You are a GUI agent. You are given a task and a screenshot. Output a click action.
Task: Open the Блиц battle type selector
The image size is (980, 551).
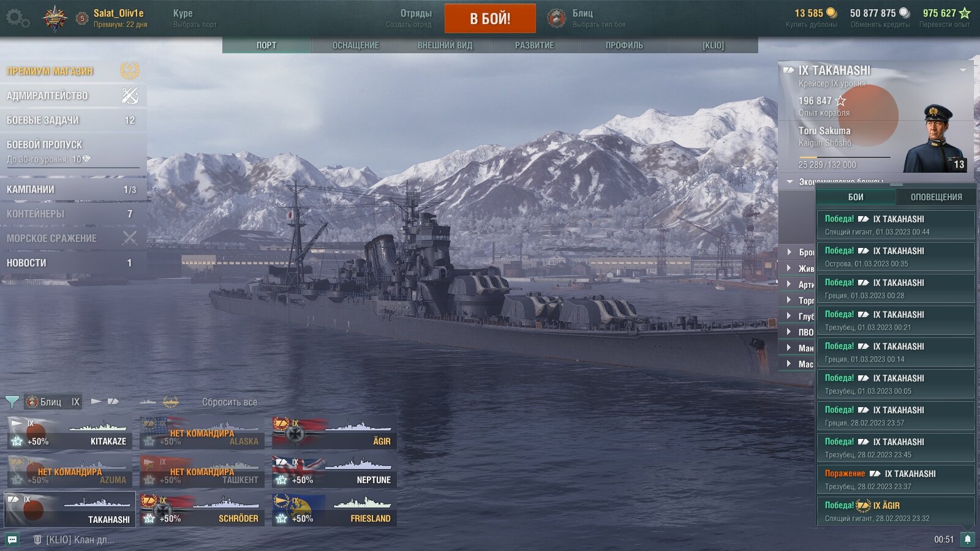click(585, 18)
